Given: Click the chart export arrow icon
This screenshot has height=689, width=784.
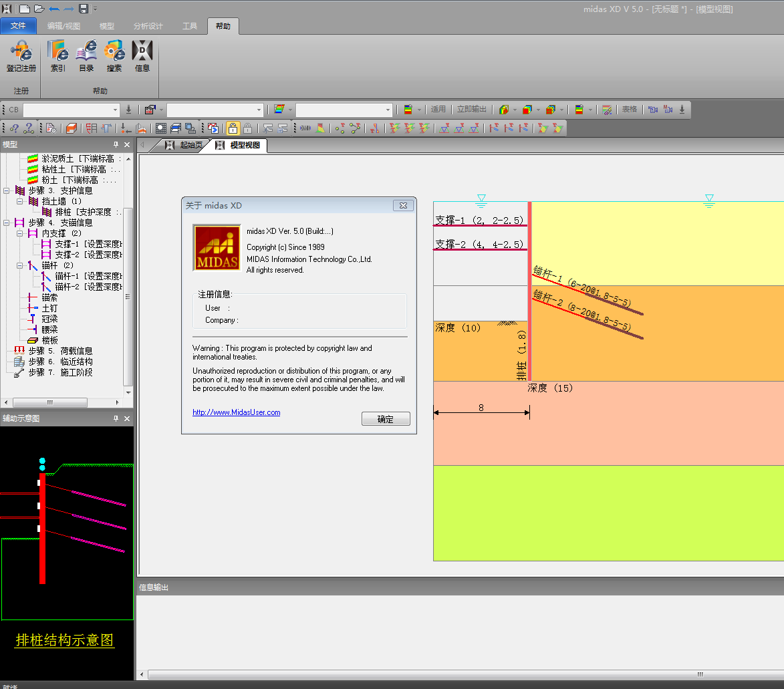Looking at the screenshot, I should tap(213, 128).
